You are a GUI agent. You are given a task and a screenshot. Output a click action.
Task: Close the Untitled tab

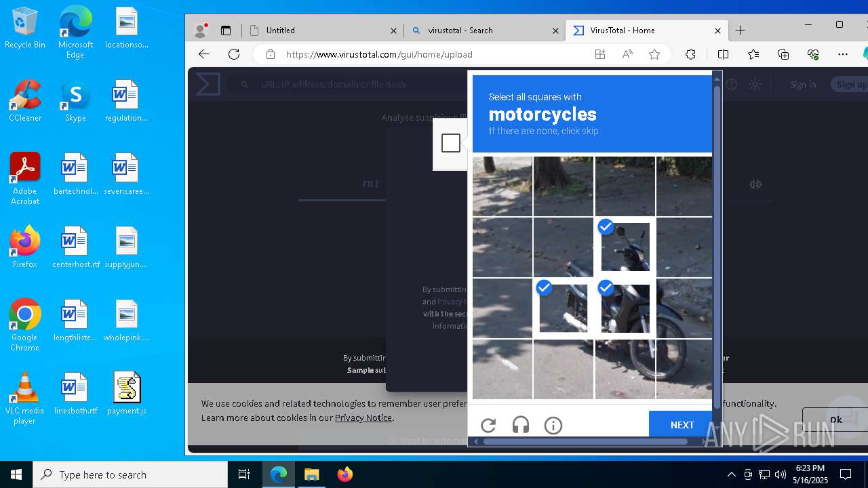coord(393,30)
